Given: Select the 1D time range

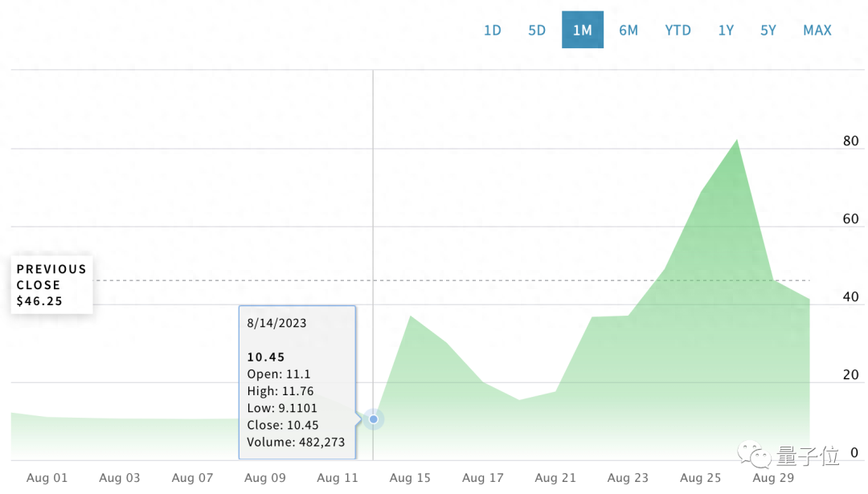Looking at the screenshot, I should (492, 31).
